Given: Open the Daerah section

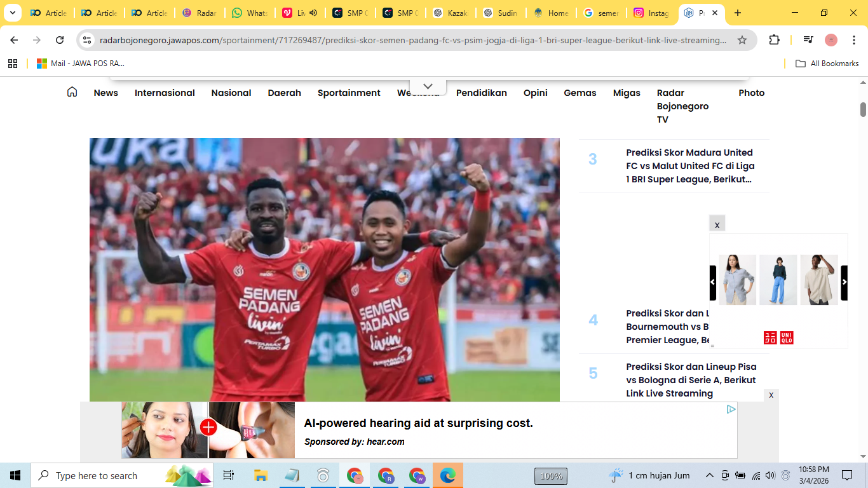Looking at the screenshot, I should [x=284, y=93].
